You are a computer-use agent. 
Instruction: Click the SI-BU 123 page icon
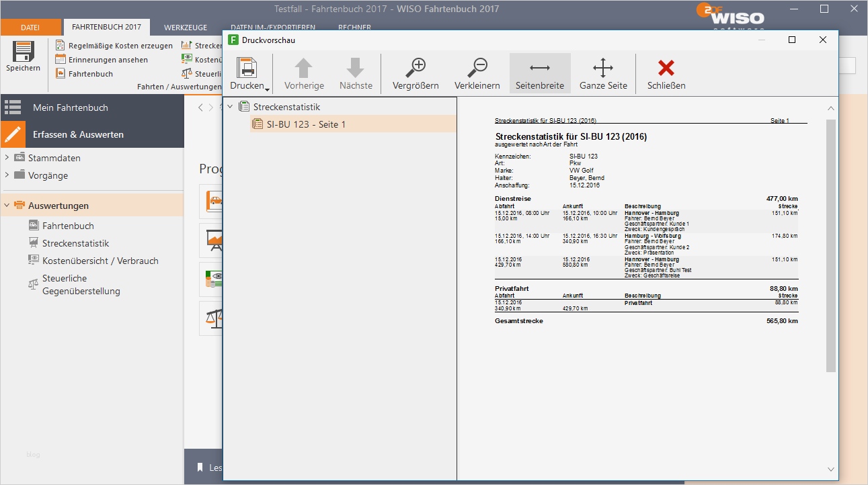coord(258,124)
